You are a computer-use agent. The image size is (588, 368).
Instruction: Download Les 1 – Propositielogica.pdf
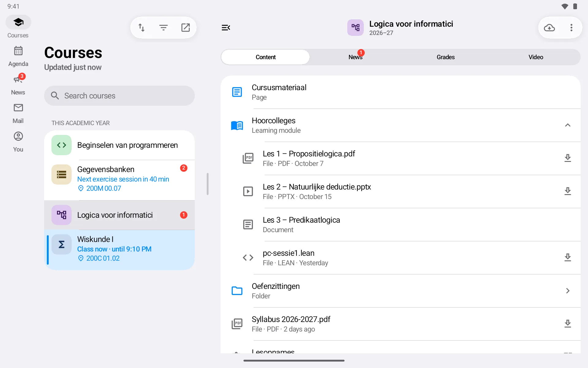(x=568, y=158)
